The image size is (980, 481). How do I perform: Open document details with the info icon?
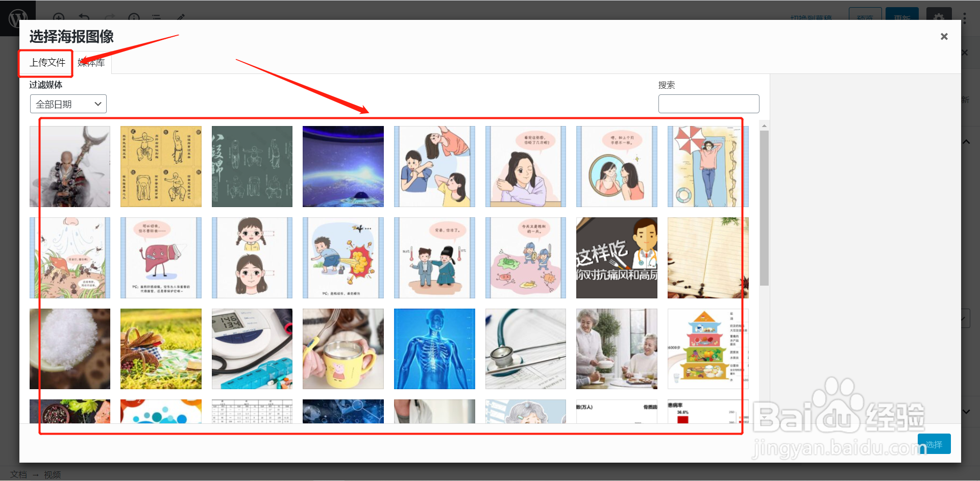tap(134, 18)
